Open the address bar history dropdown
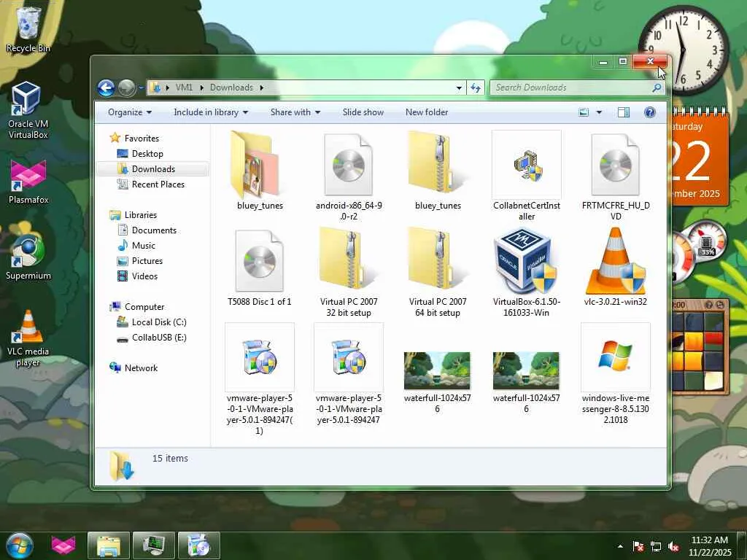 click(x=459, y=87)
